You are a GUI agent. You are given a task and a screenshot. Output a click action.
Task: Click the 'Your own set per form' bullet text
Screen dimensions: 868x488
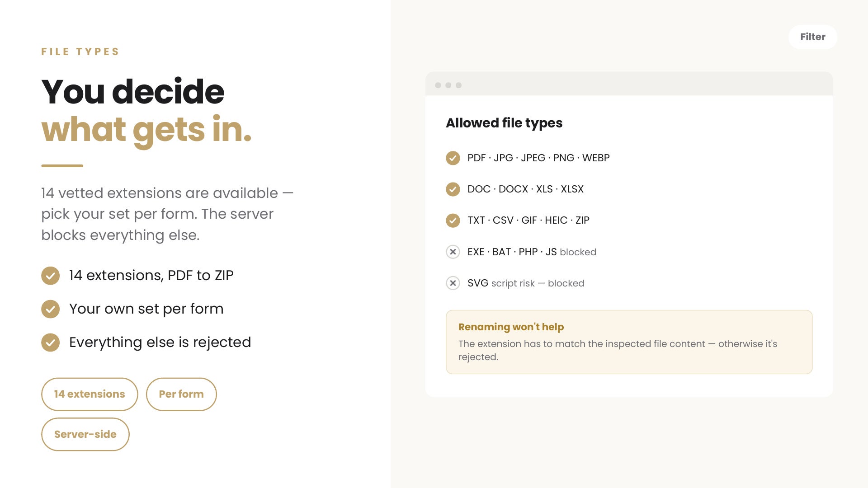[146, 309]
